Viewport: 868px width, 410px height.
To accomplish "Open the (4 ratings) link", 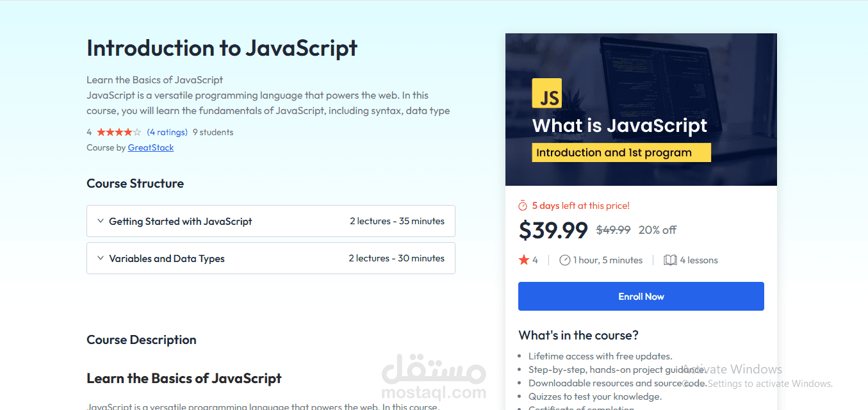I will pyautogui.click(x=167, y=133).
